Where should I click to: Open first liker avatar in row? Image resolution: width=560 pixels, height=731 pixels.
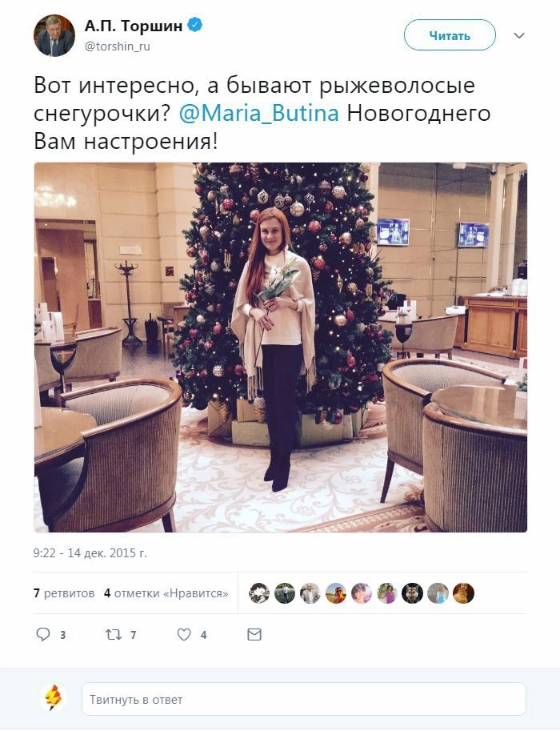point(259,593)
